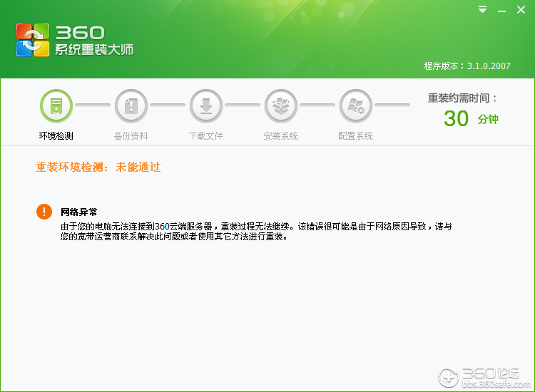
Task: Click the 配置系统 step icon
Action: click(x=355, y=106)
